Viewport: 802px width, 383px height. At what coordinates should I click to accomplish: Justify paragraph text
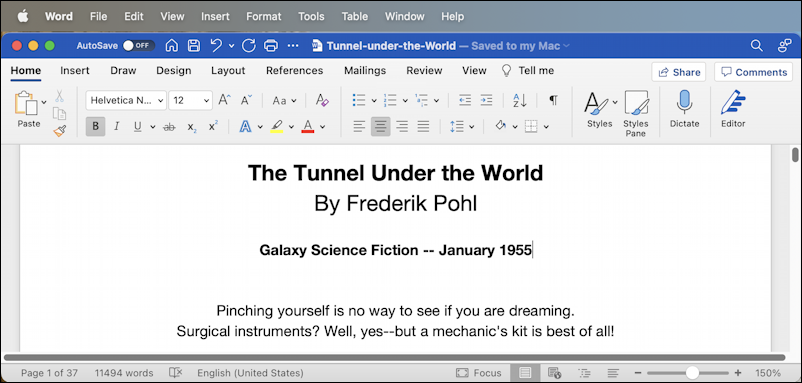click(423, 127)
